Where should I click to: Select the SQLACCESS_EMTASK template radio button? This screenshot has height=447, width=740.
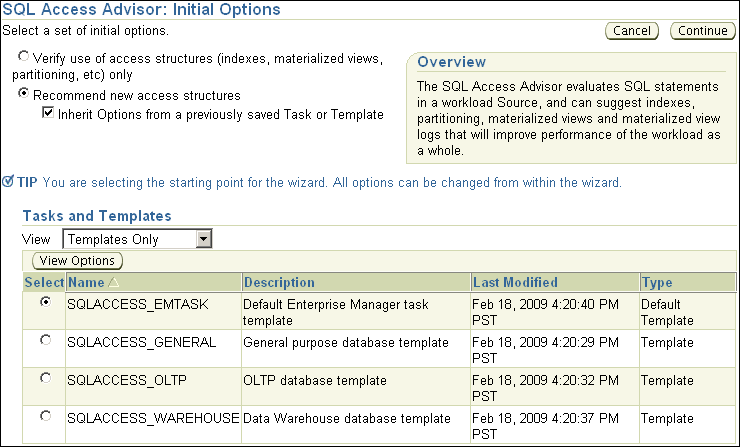[44, 302]
